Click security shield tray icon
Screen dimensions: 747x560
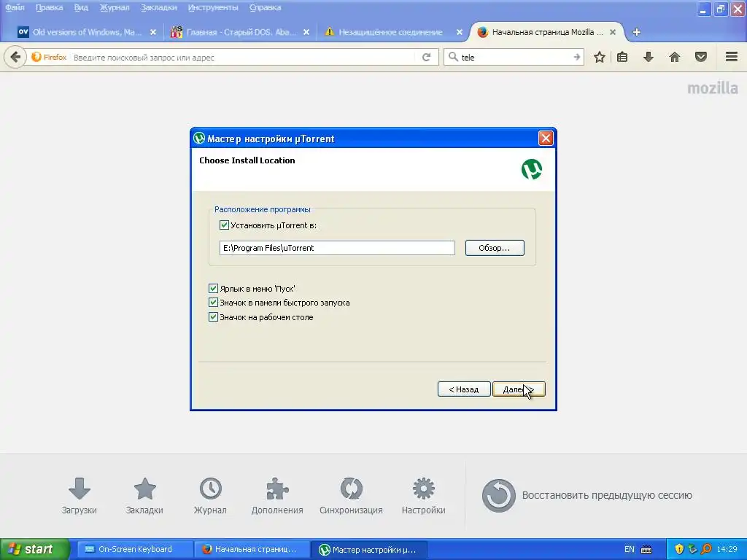679,550
